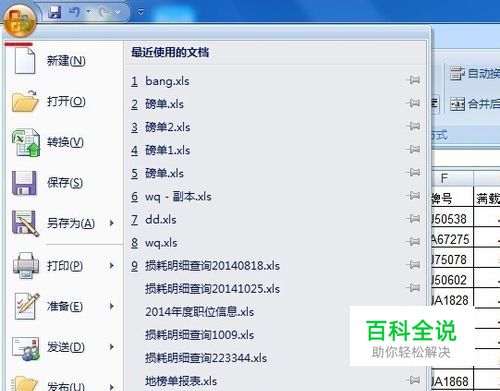Viewport: 500px width, 391px height.
Task: Click the Save icon in quick access toolbar
Action: (x=55, y=12)
